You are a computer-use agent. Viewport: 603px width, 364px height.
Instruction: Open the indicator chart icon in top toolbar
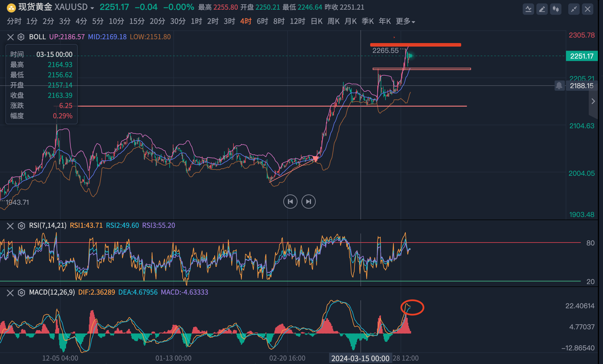528,9
